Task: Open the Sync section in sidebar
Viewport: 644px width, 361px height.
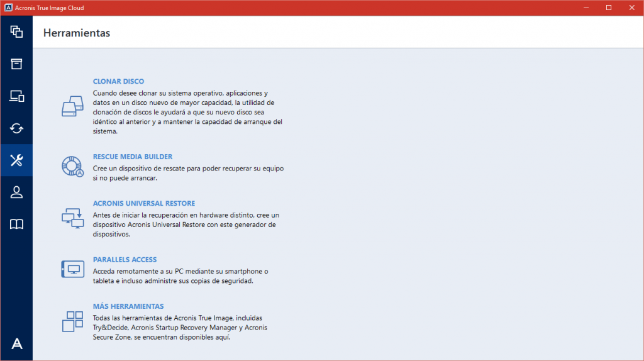Action: [x=16, y=128]
